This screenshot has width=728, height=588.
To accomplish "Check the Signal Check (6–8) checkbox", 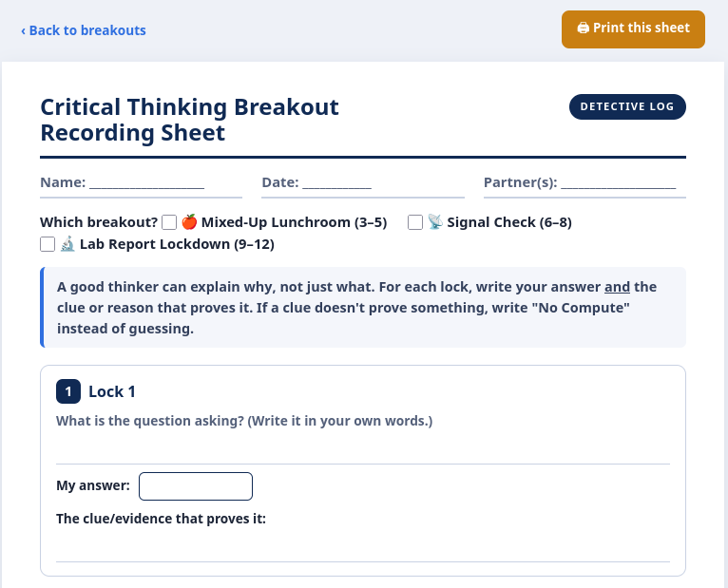I will (x=415, y=222).
